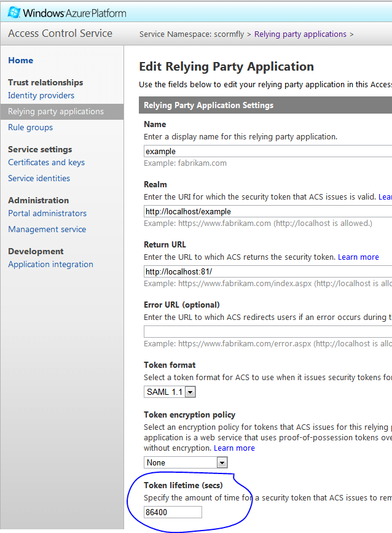
Task: Open Relying party applications from breadcrumb
Action: point(300,34)
